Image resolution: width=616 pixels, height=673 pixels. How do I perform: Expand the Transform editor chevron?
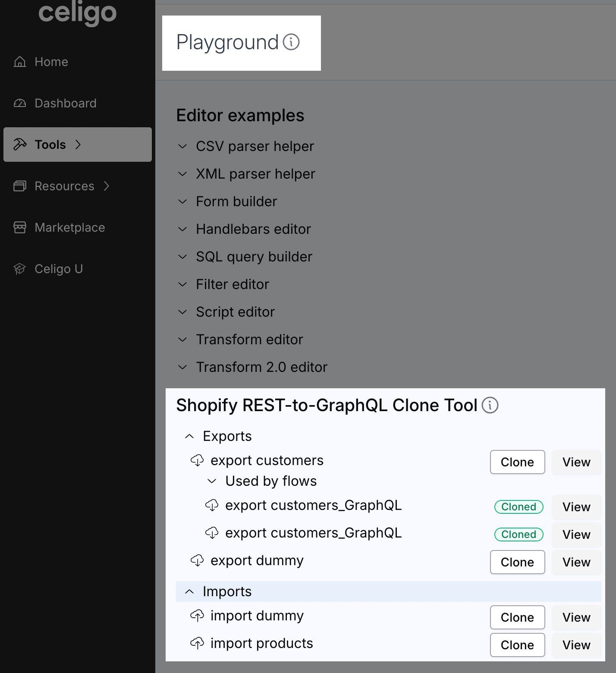[x=182, y=340]
